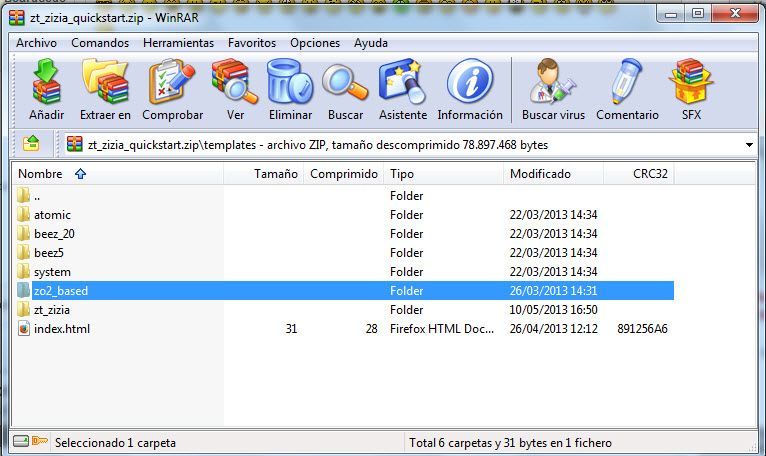Click the WinRAR title bar icon
The image size is (766, 456).
click(17, 18)
